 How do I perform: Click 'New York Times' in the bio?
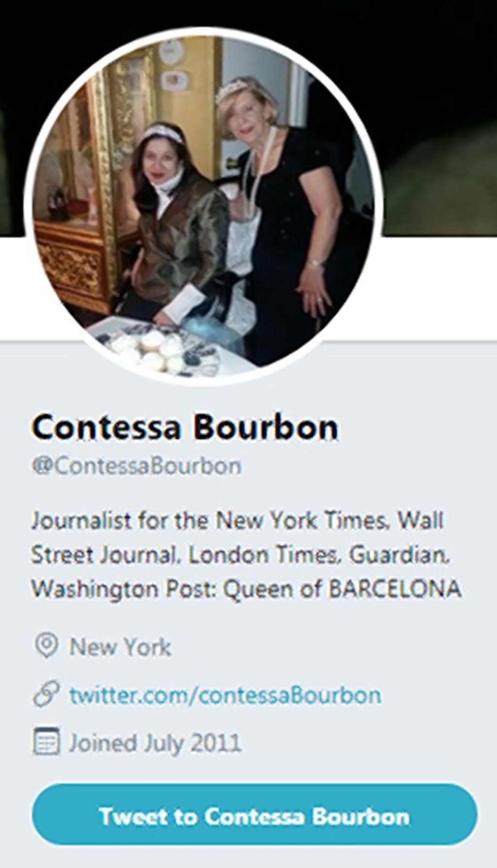point(303,520)
